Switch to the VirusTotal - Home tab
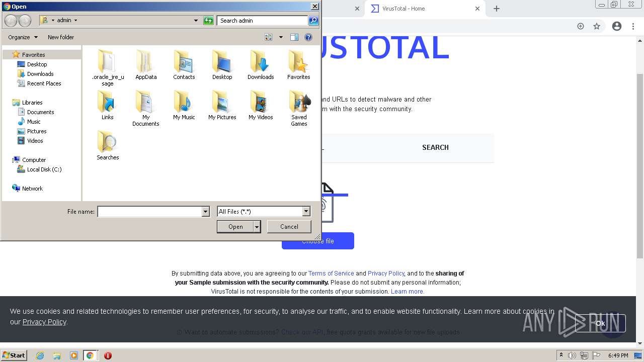Image resolution: width=644 pixels, height=362 pixels. click(425, 9)
